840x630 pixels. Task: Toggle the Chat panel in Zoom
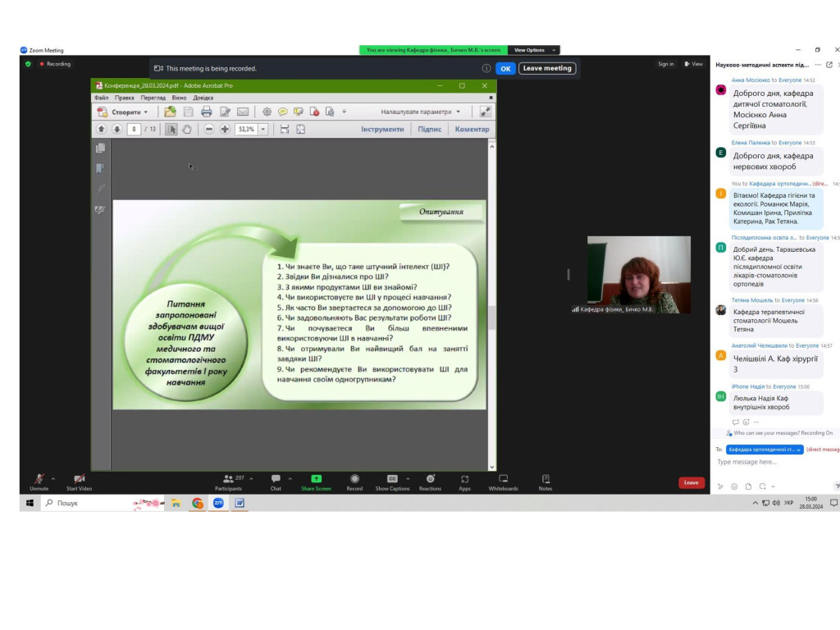[276, 482]
